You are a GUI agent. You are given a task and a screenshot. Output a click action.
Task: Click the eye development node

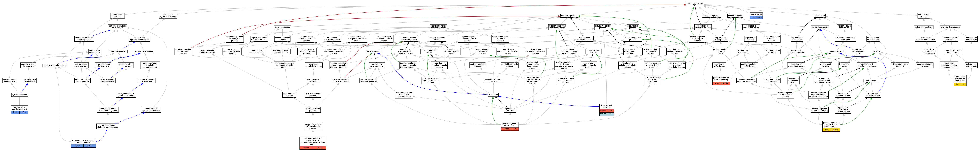pos(19,95)
